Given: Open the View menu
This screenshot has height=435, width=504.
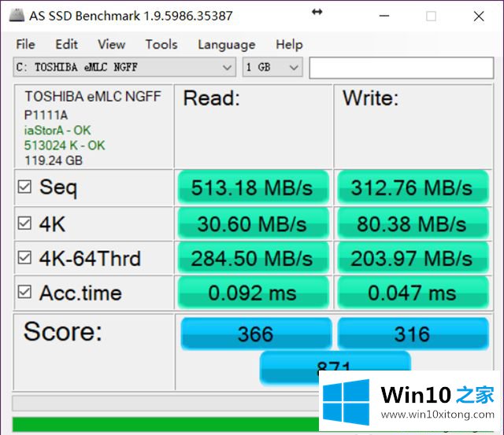Looking at the screenshot, I should (111, 44).
